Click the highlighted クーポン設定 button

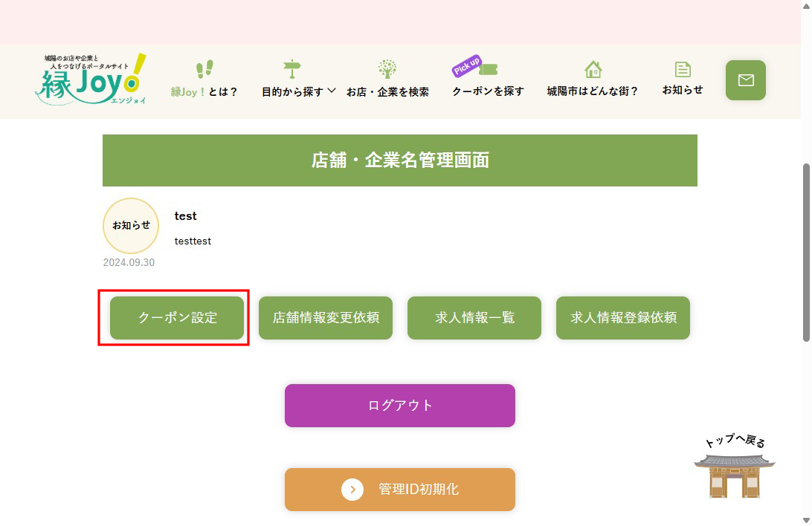(x=176, y=317)
